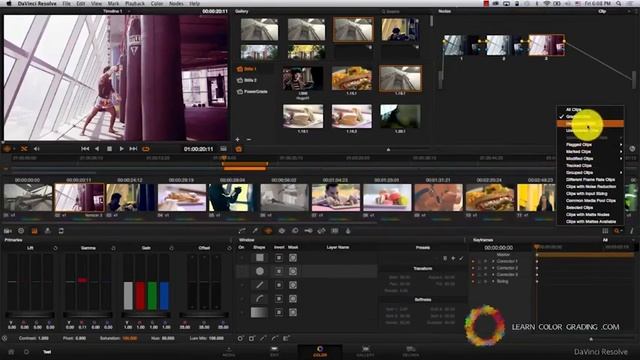Toggle Mask for the linear window
640x360 pixels.
pos(293,285)
